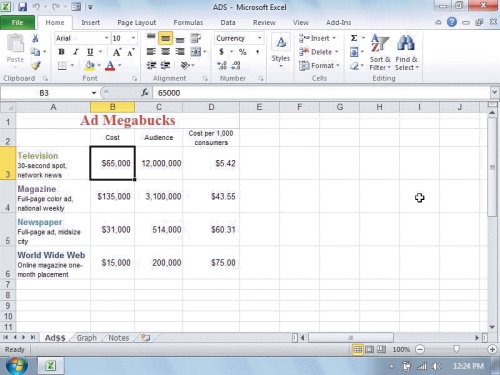Toggle Bold formatting
The width and height of the screenshot is (500, 375).
(x=61, y=52)
